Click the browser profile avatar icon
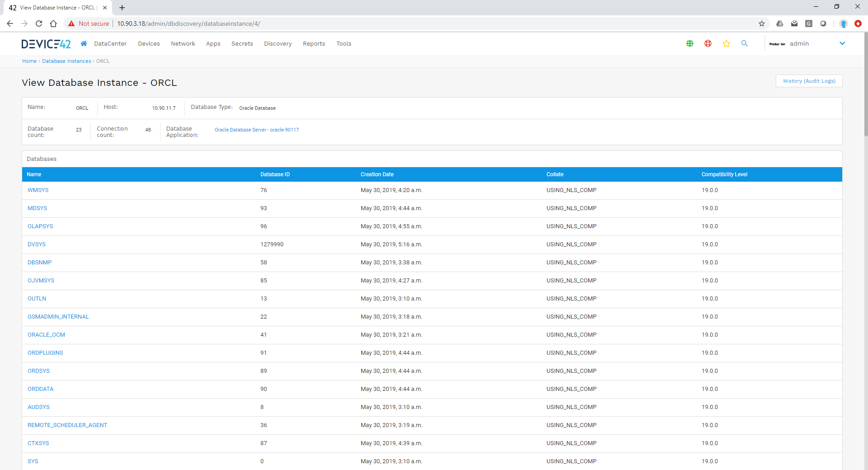868x470 pixels. pyautogui.click(x=843, y=23)
